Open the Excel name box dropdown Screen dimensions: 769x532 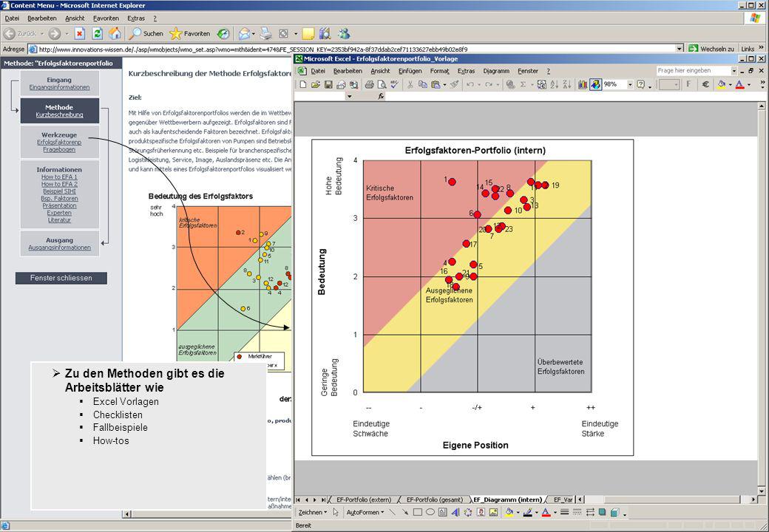[349, 97]
